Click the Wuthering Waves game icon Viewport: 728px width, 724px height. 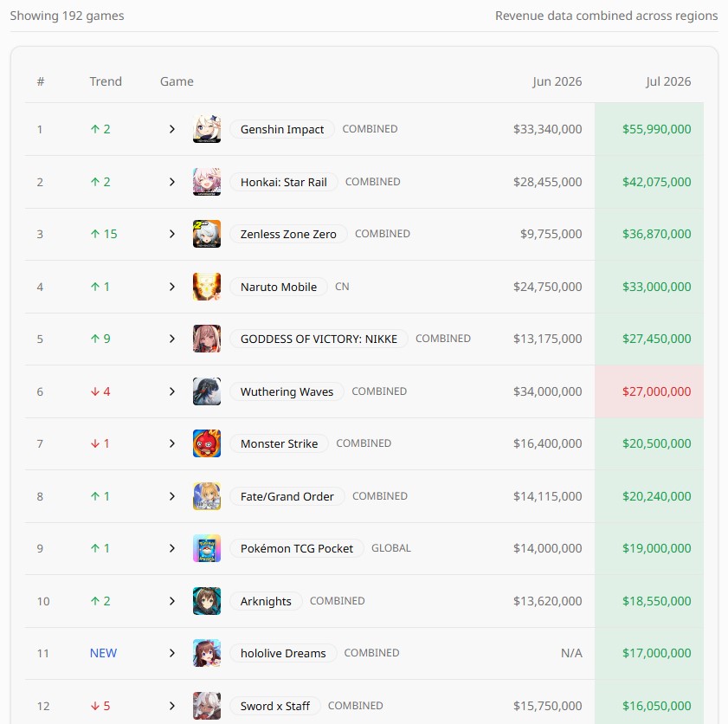207,391
